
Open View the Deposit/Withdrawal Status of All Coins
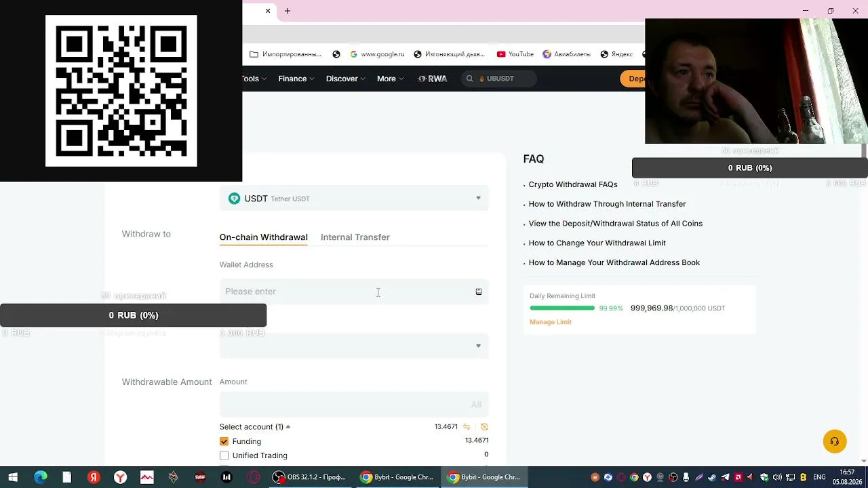616,224
